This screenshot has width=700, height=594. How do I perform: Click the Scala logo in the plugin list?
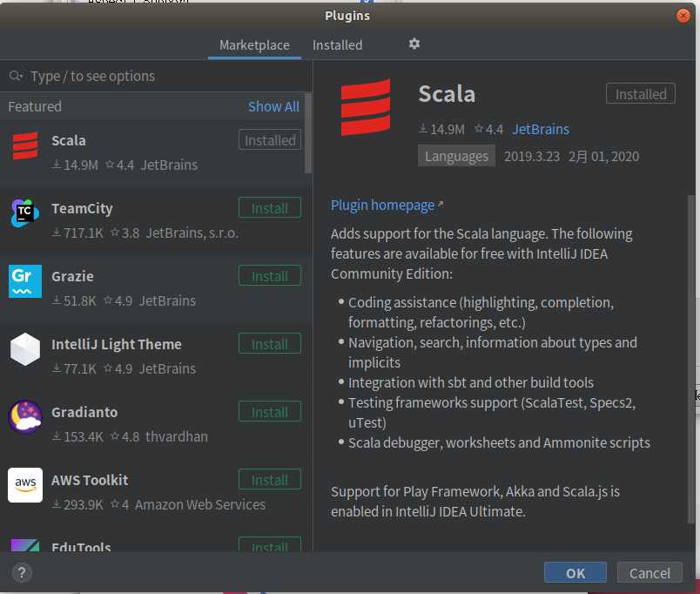tap(25, 146)
